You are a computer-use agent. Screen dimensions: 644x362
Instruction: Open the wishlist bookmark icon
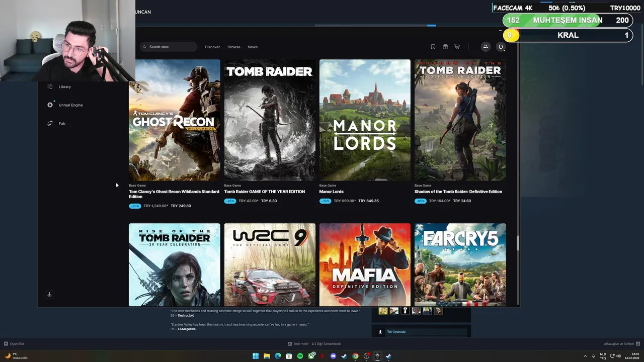433,47
